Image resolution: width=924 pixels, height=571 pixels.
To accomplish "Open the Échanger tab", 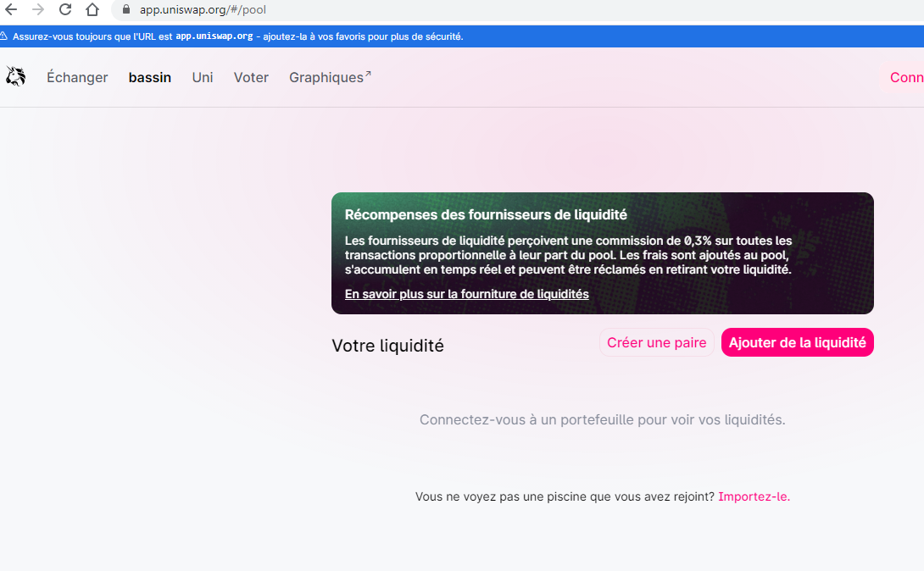I will point(77,77).
